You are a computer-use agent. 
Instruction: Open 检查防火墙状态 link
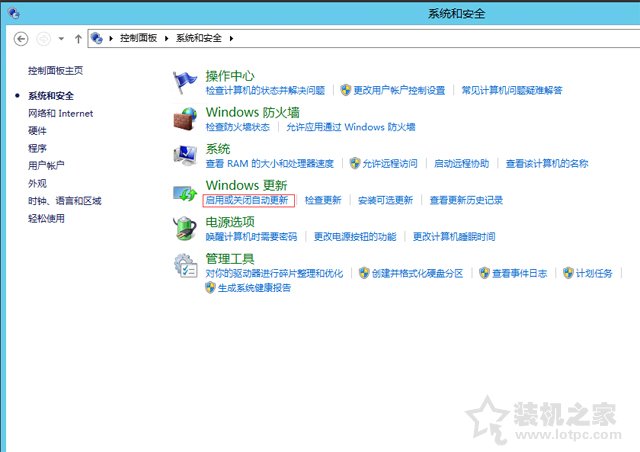point(238,127)
